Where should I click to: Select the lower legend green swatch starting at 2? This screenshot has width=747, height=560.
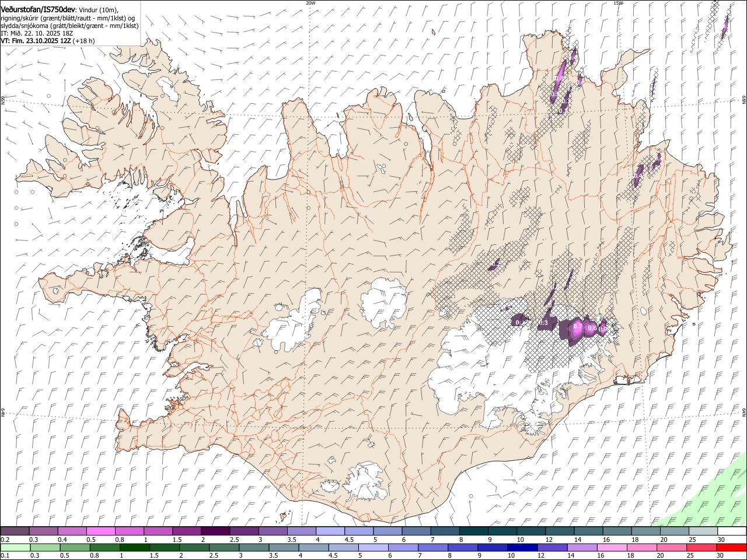(194, 548)
